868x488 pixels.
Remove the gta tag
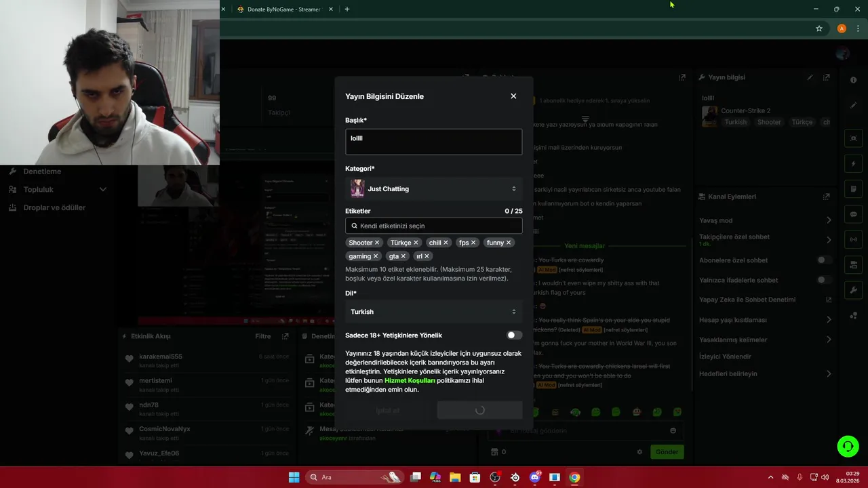(x=403, y=256)
